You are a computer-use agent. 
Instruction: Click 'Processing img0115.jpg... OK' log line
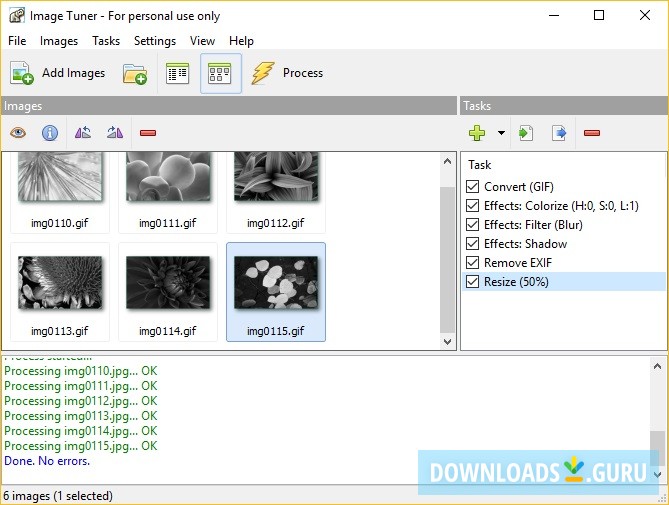(x=81, y=446)
